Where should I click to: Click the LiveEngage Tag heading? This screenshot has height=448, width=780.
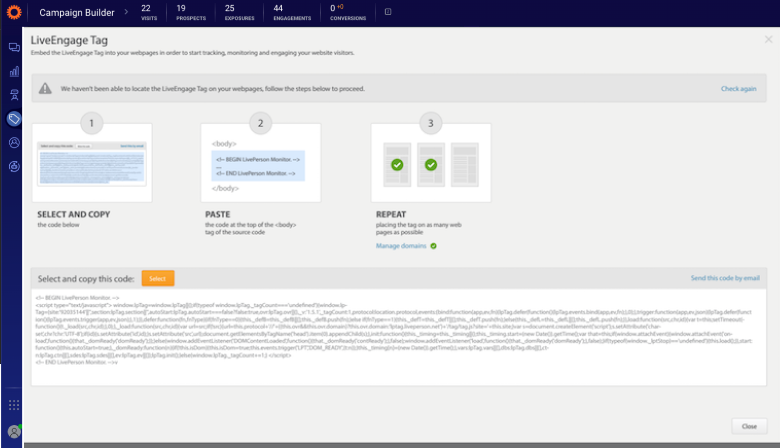(69, 40)
